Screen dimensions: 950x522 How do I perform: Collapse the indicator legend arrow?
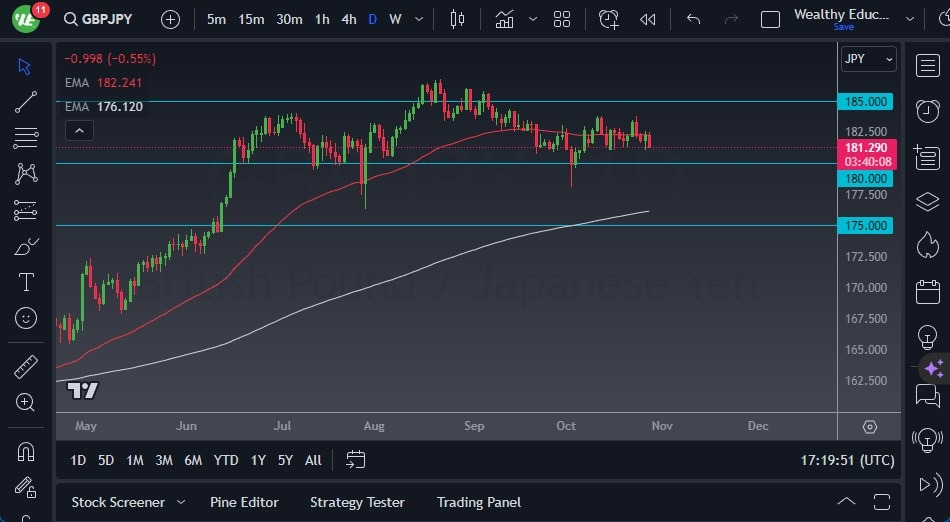[x=79, y=130]
